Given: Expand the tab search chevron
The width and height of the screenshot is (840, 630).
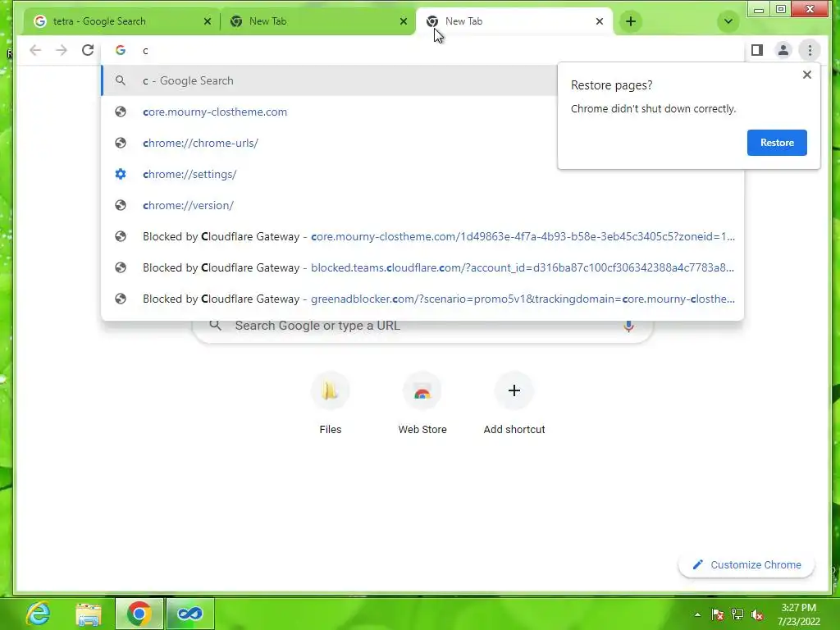Looking at the screenshot, I should (728, 21).
